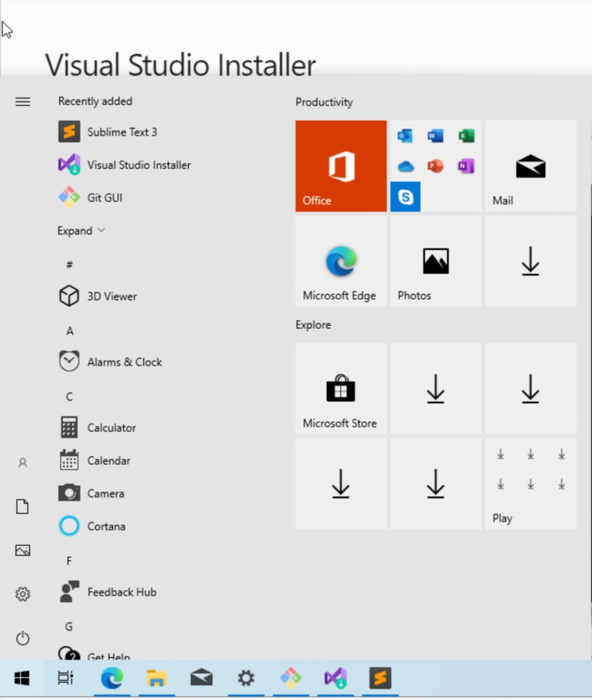Viewport: 592px width, 700px height.
Task: Launch Sublime Text 3 from Recently added
Action: tap(108, 132)
